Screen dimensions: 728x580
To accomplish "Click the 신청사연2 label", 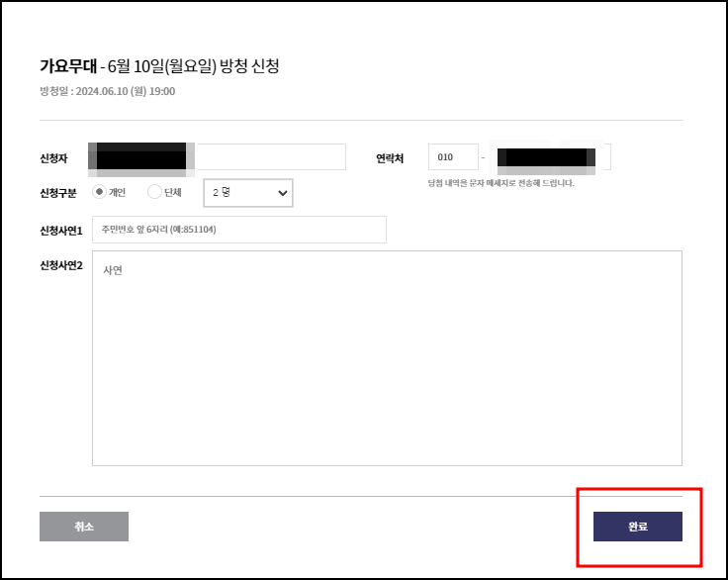I will [60, 265].
